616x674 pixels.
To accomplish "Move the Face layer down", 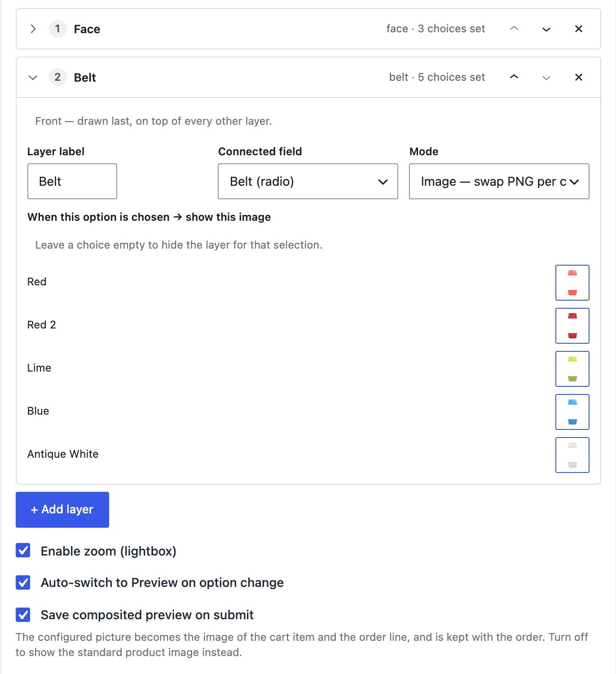I will click(546, 29).
